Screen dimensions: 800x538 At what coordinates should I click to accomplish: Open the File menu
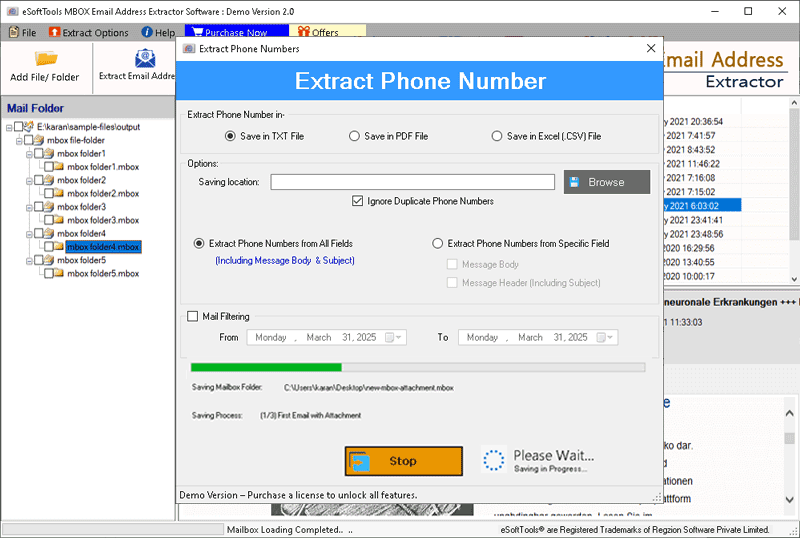click(x=23, y=32)
